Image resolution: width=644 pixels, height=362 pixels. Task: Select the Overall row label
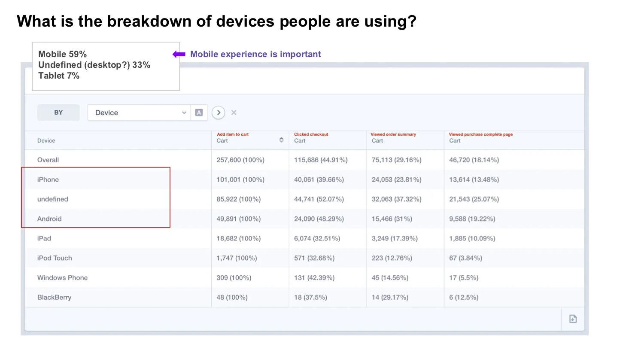pyautogui.click(x=48, y=160)
